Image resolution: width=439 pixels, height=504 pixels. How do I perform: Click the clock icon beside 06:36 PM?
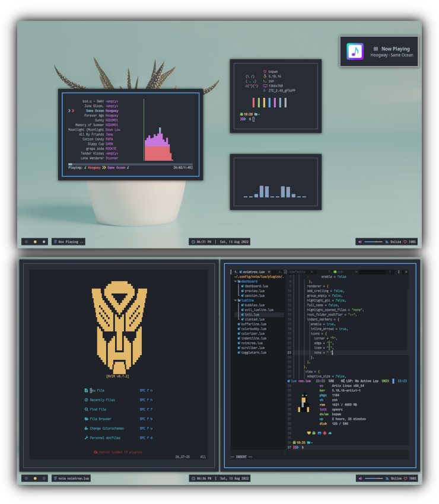click(193, 479)
